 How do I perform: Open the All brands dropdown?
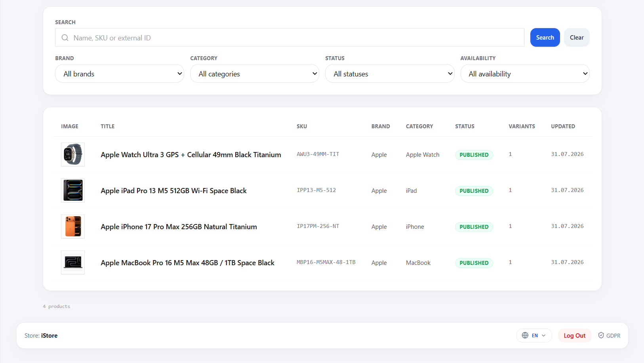click(120, 74)
